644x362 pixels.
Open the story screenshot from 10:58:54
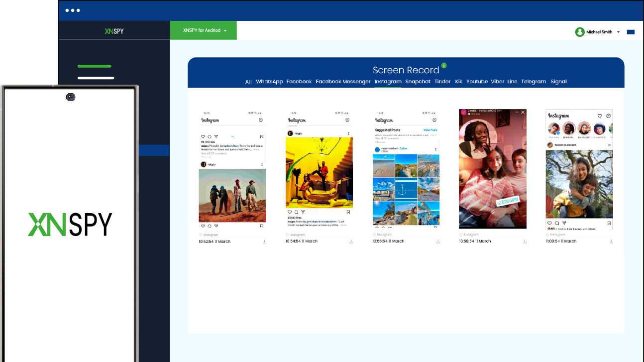[x=493, y=169]
